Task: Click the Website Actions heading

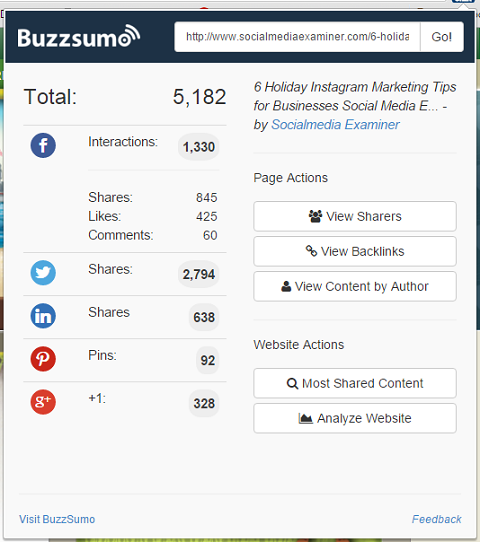Action: pos(299,345)
